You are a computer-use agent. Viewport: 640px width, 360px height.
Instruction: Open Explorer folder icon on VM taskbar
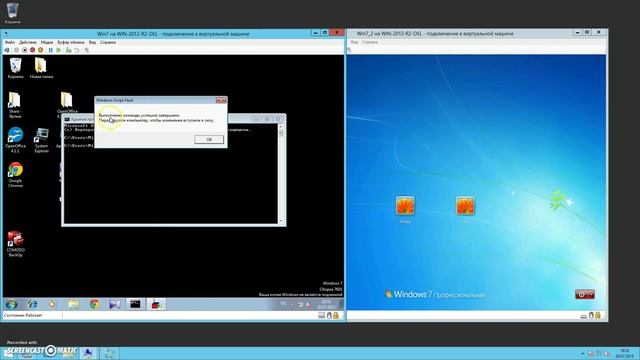coord(74,304)
